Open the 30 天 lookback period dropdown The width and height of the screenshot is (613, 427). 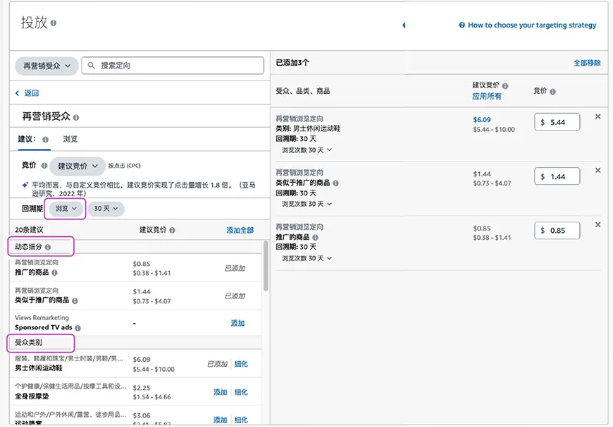click(105, 209)
